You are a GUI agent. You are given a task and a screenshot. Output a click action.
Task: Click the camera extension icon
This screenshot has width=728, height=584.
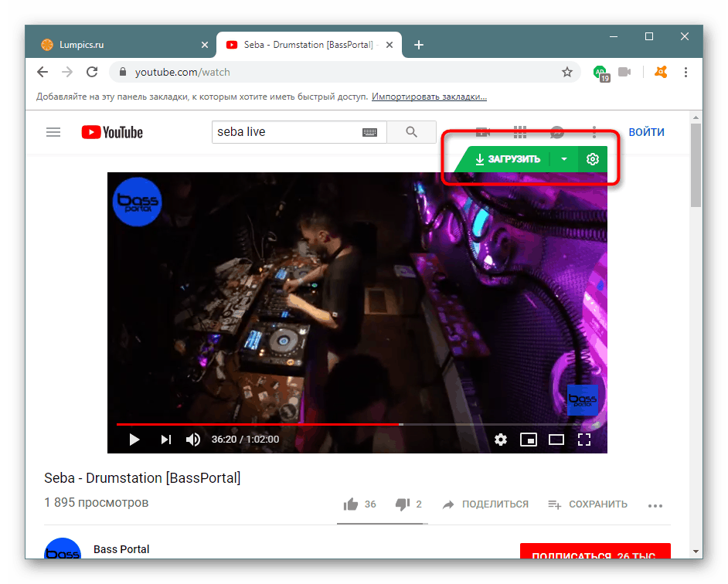tap(624, 72)
